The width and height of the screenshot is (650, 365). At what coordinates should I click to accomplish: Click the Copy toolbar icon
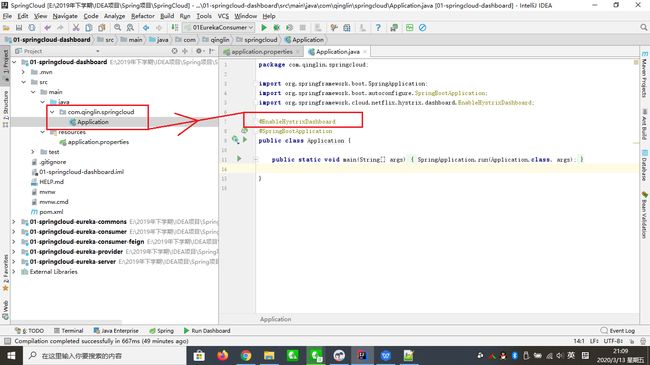[89, 28]
